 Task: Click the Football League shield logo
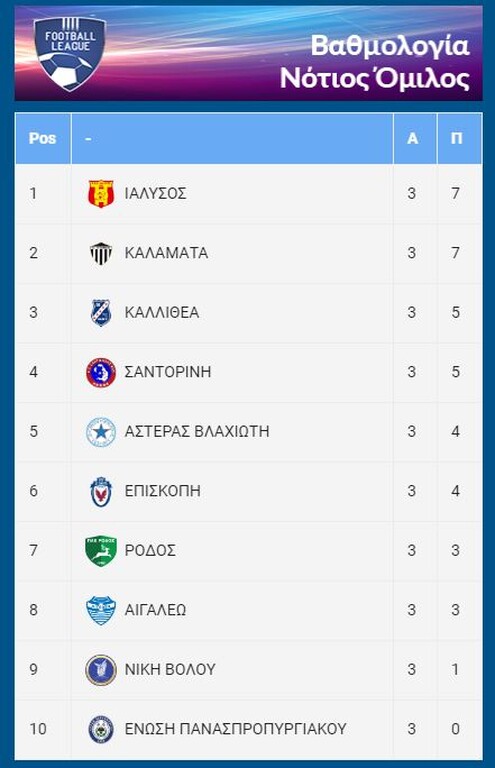pyautogui.click(x=70, y=54)
